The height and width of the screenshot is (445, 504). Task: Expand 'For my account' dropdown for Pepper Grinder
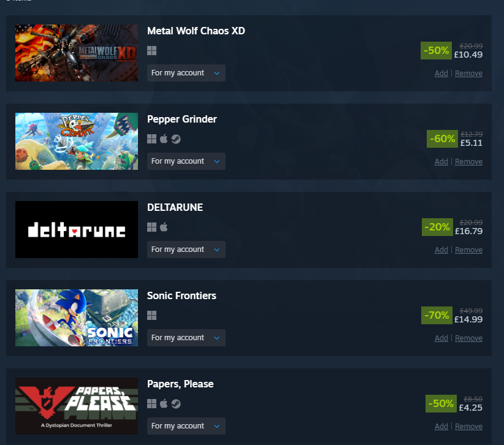point(186,161)
